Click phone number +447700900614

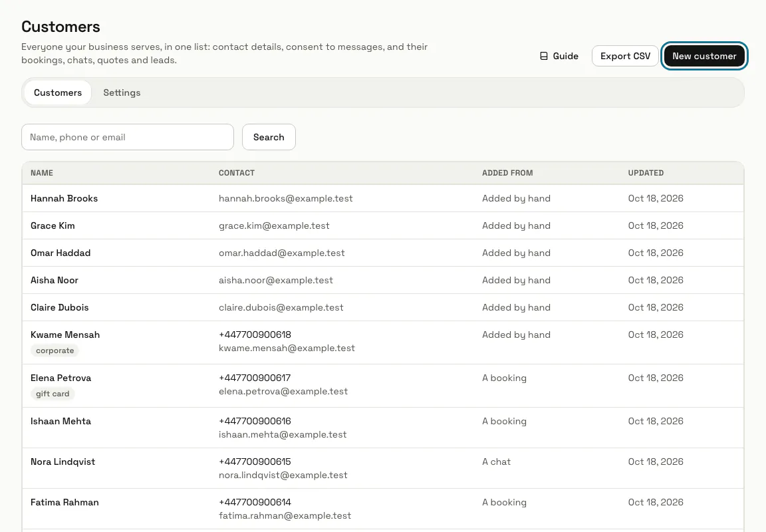pyautogui.click(x=255, y=502)
